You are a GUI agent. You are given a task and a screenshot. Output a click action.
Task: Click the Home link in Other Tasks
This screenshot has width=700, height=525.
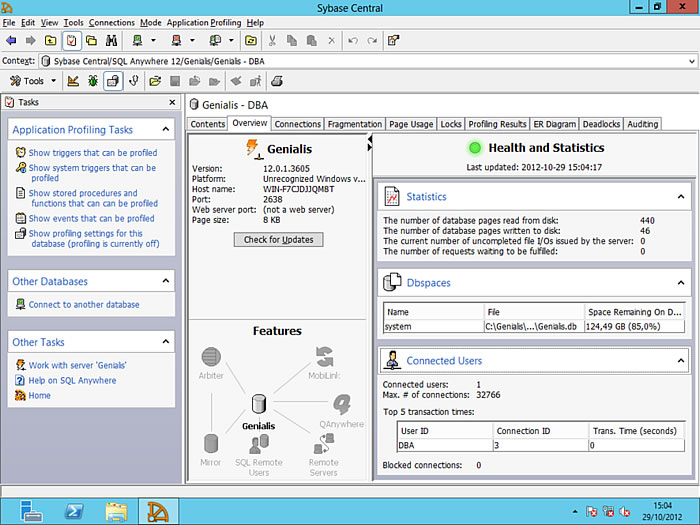39,396
